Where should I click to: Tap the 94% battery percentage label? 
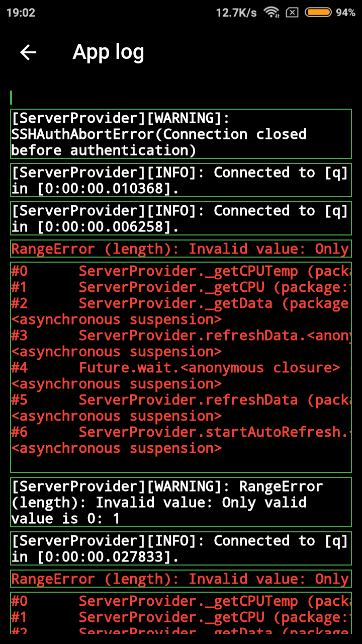point(346,13)
